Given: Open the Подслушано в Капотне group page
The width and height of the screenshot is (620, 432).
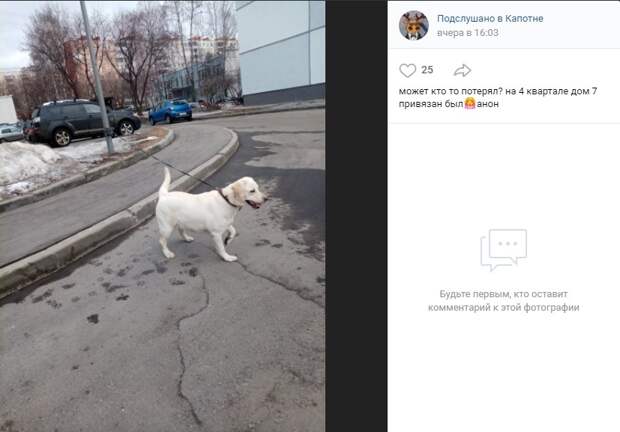Looking at the screenshot, I should (490, 19).
